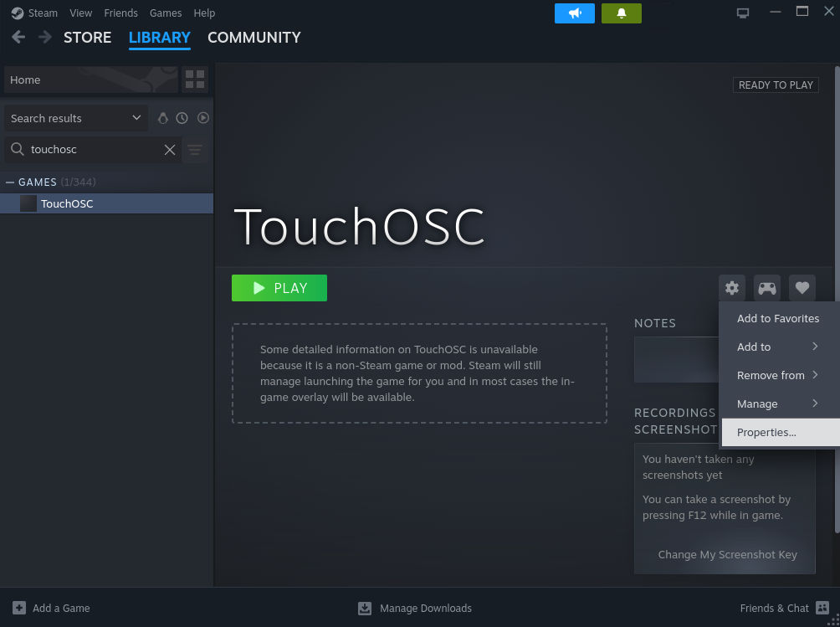The width and height of the screenshot is (840, 627).
Task: Clear the touchosc search text
Action: click(170, 150)
